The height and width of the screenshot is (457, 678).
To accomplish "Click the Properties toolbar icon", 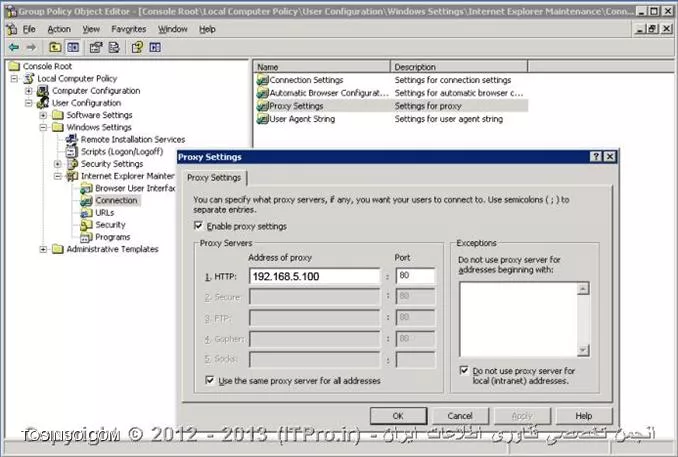I will coord(96,47).
